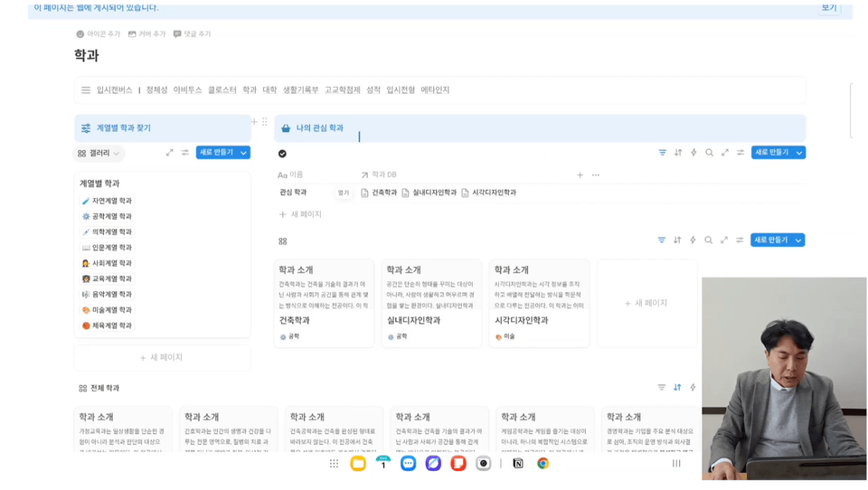Open the 실내디자인학과 relation in the table row
868x490 pixels.
pos(429,193)
